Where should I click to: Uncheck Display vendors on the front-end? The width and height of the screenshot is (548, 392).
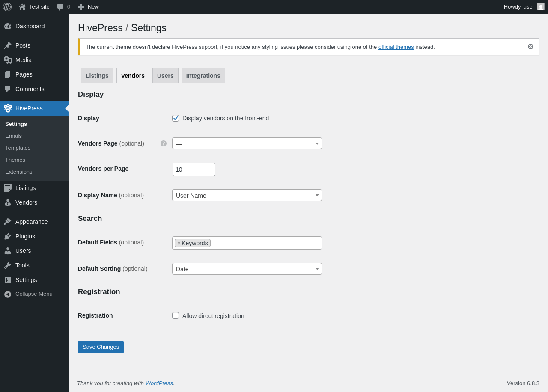176,118
